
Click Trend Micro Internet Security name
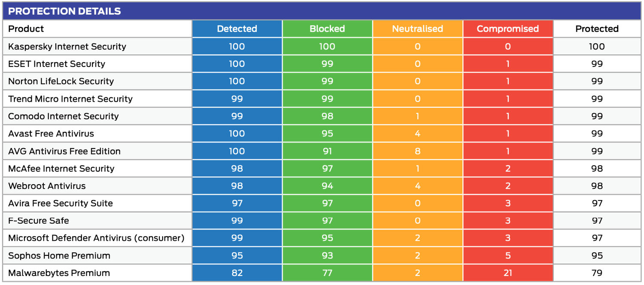point(70,99)
